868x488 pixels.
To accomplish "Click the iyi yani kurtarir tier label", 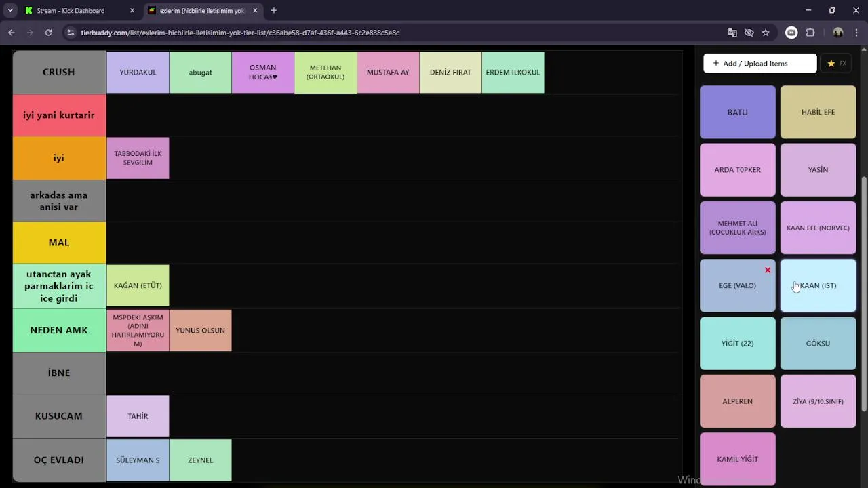I will tap(59, 115).
